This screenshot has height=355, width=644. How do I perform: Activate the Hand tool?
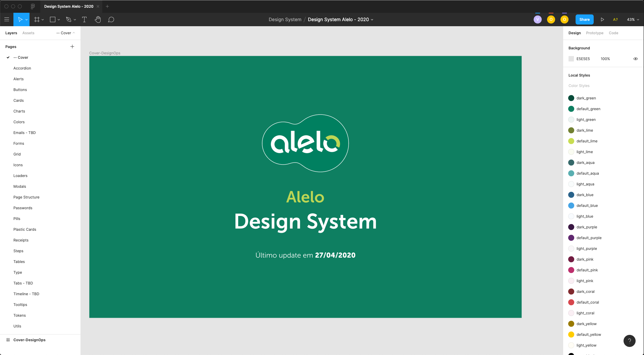point(98,19)
